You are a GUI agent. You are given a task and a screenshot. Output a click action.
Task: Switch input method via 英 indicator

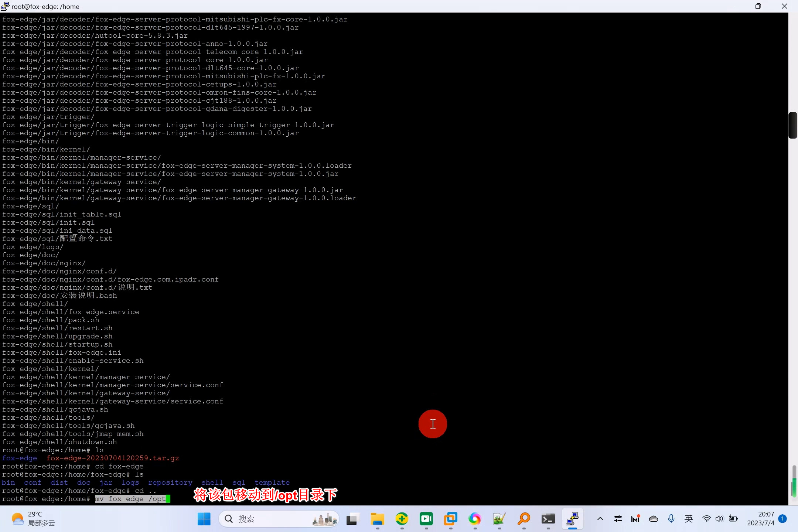689,519
